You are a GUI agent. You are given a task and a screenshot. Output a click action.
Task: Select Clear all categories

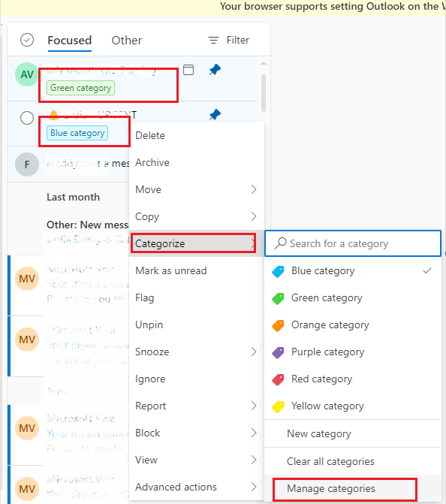(x=353, y=462)
